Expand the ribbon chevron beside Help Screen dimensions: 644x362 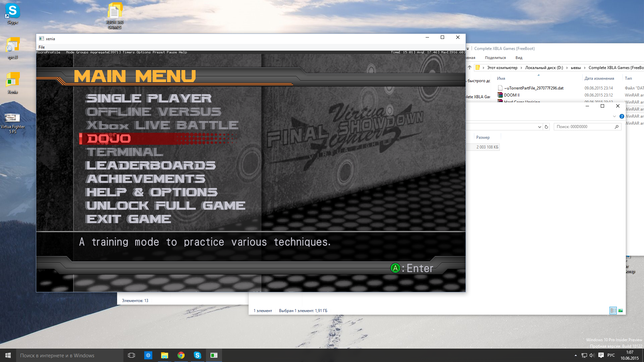(614, 116)
